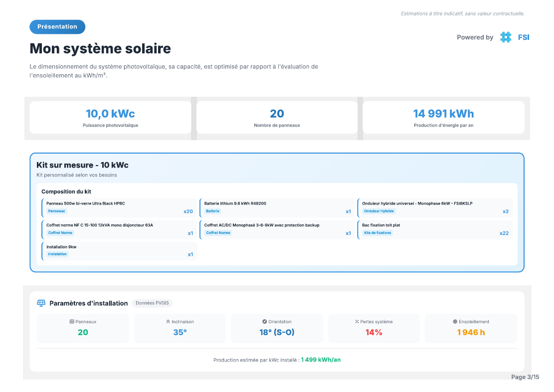Click the 14% pertes système value
This screenshot has height=392, width=554.
click(374, 332)
